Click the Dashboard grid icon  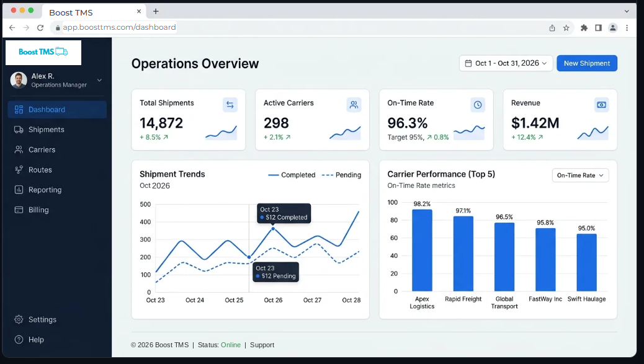19,110
